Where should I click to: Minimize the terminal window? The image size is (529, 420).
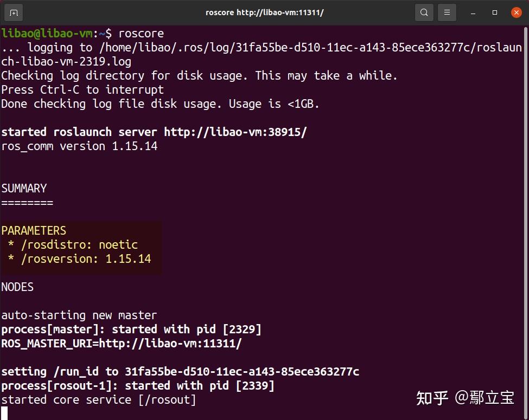point(472,12)
